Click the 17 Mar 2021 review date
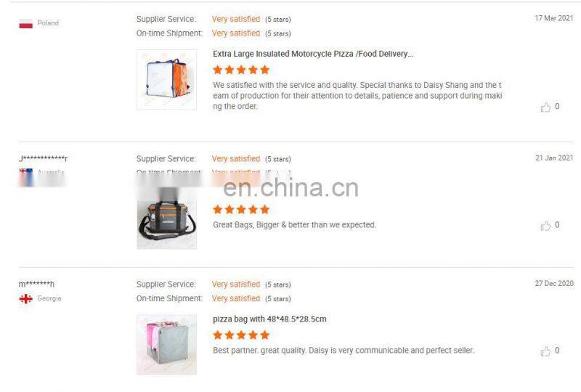This screenshot has height=392, width=581. point(554,18)
